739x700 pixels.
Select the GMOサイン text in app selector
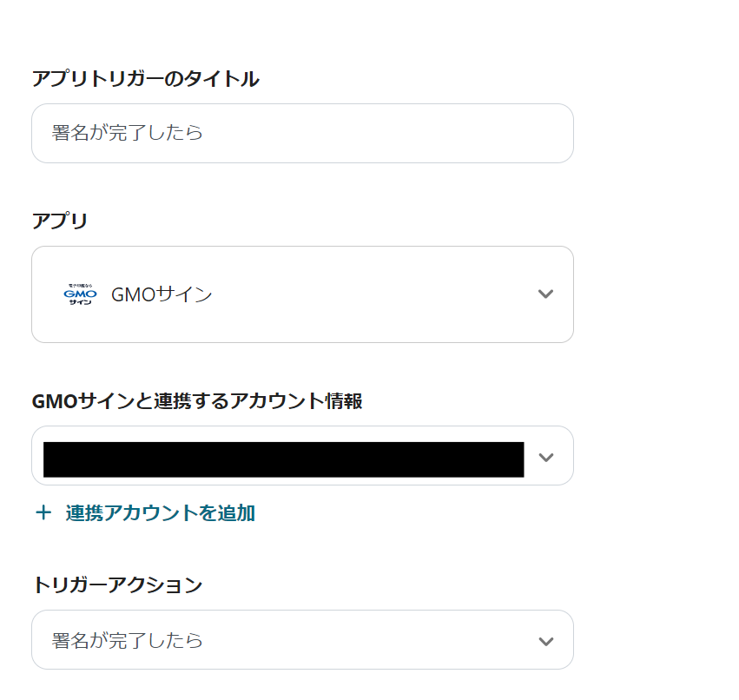pyautogui.click(x=162, y=294)
